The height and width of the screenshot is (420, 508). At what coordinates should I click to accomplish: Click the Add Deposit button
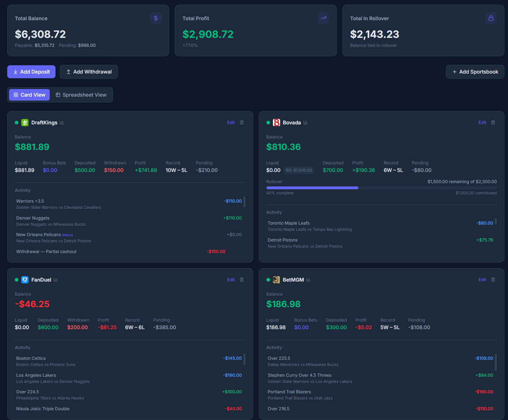pyautogui.click(x=31, y=72)
